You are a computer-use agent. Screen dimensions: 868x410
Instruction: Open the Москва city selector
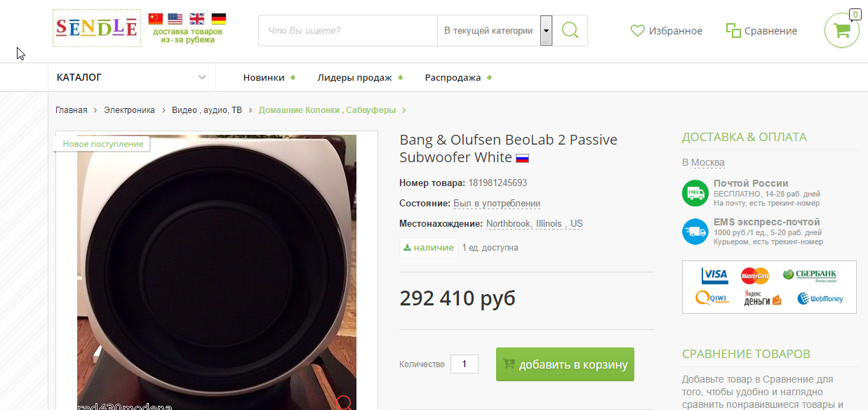pyautogui.click(x=707, y=162)
